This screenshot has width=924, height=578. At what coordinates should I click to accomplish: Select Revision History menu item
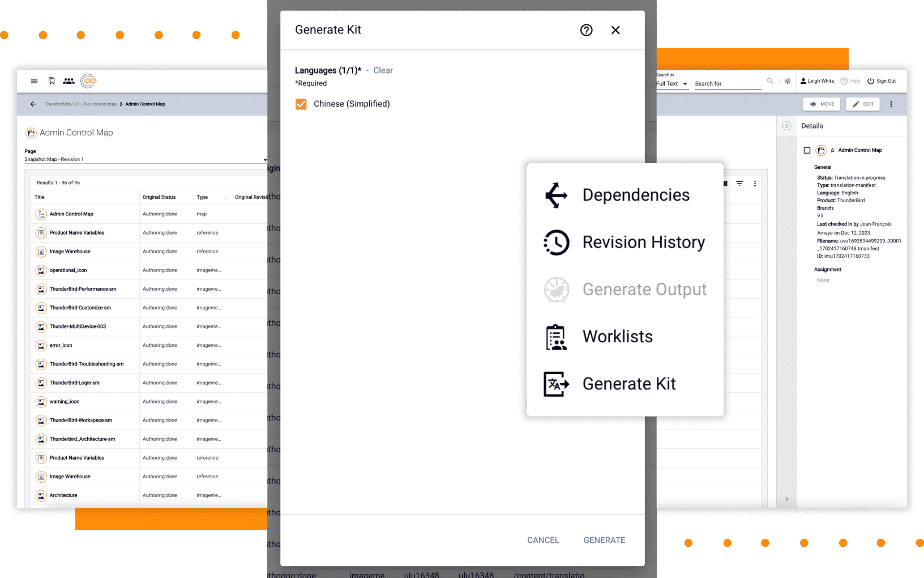625,242
